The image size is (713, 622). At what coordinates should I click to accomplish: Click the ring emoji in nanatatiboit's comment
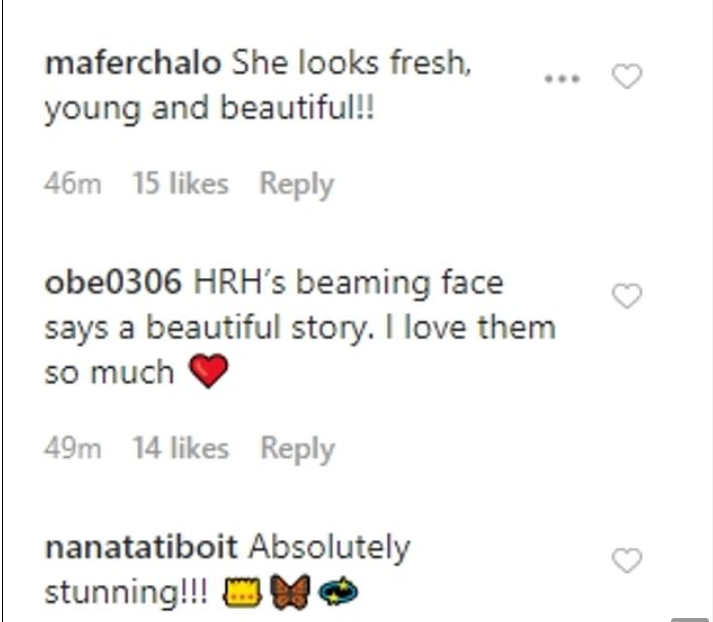point(338,594)
